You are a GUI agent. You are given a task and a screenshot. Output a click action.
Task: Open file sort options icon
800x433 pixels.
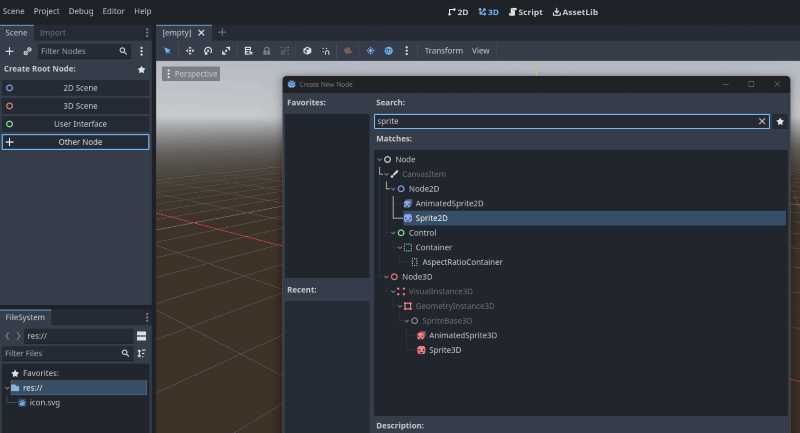(x=141, y=353)
